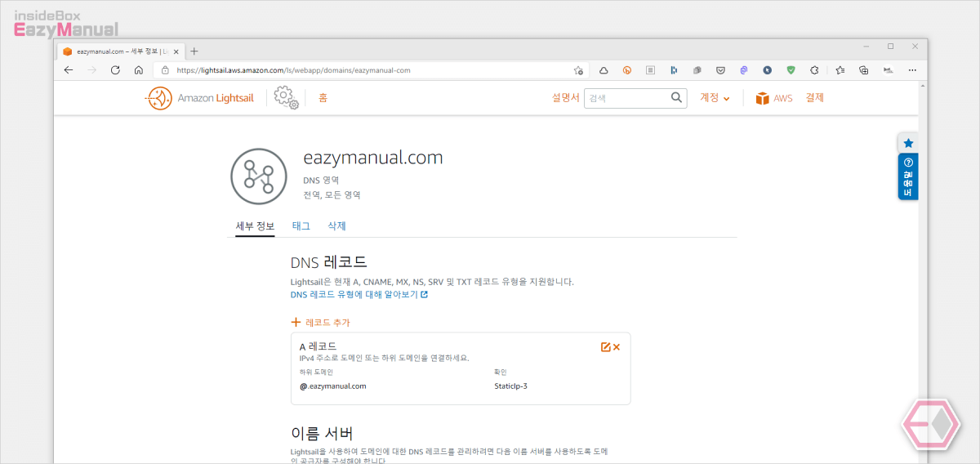Open the browser home page
This screenshot has width=980, height=464.
pos(139,70)
